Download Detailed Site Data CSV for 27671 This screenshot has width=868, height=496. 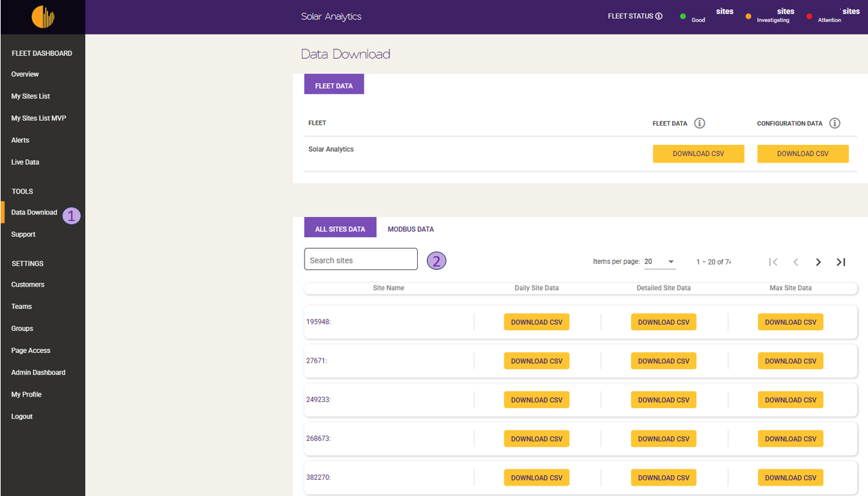coord(664,361)
